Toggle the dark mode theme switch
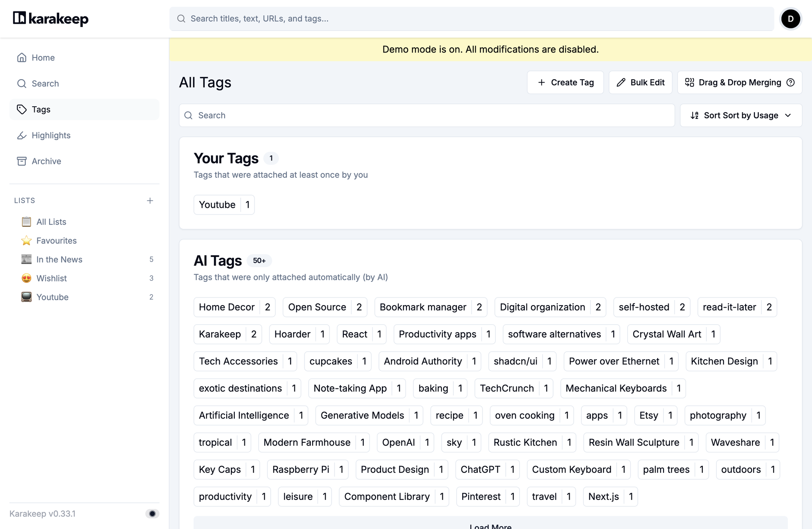Image resolution: width=812 pixels, height=529 pixels. coord(152,514)
